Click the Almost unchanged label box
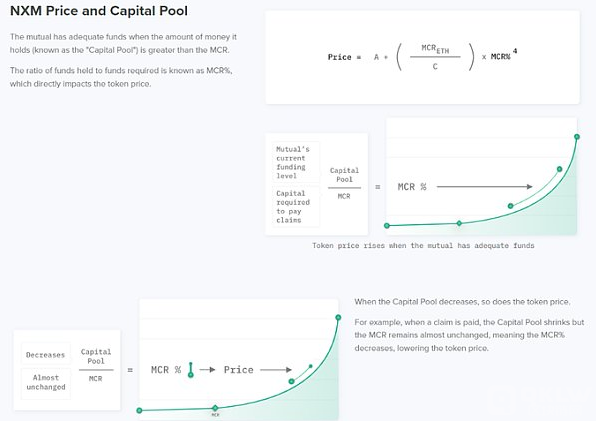This screenshot has height=421, width=596. (x=46, y=383)
